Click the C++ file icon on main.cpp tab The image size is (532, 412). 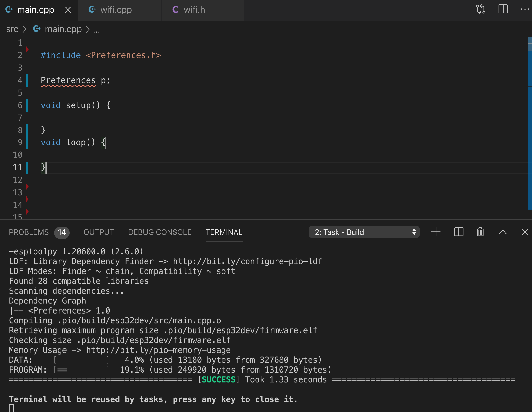tap(9, 9)
